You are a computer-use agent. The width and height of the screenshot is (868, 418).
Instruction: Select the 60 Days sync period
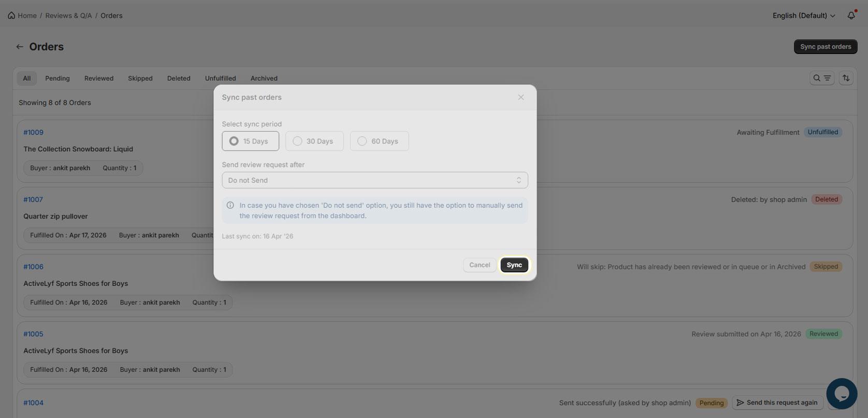[379, 141]
